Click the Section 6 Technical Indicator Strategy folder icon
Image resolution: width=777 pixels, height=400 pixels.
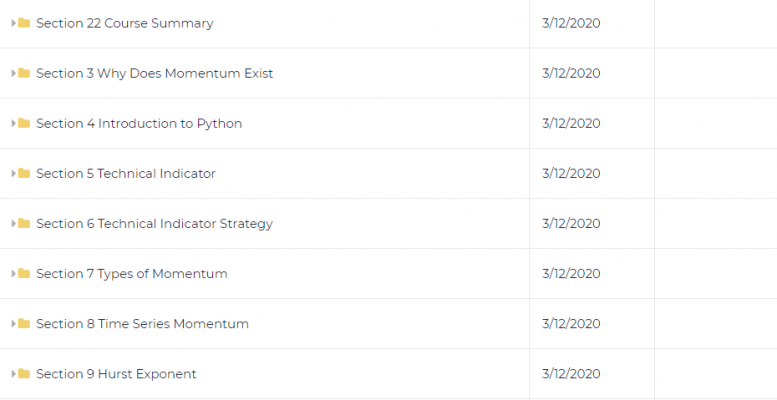coord(24,223)
